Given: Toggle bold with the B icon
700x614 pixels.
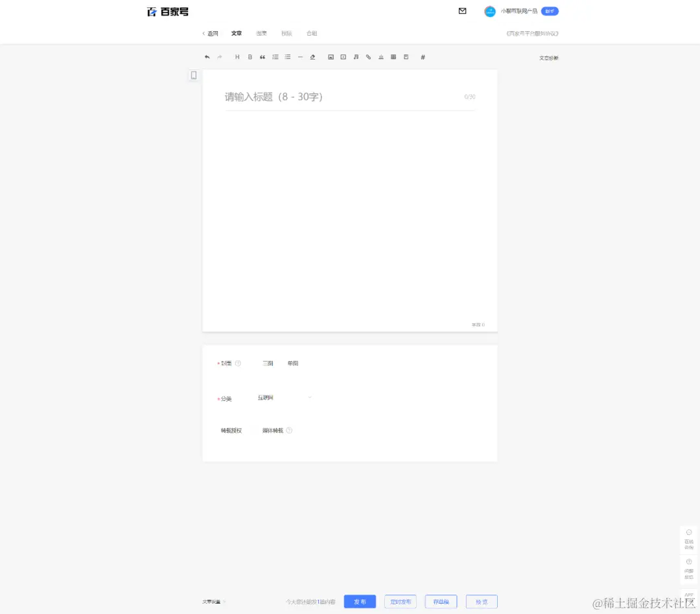Looking at the screenshot, I should click(250, 57).
